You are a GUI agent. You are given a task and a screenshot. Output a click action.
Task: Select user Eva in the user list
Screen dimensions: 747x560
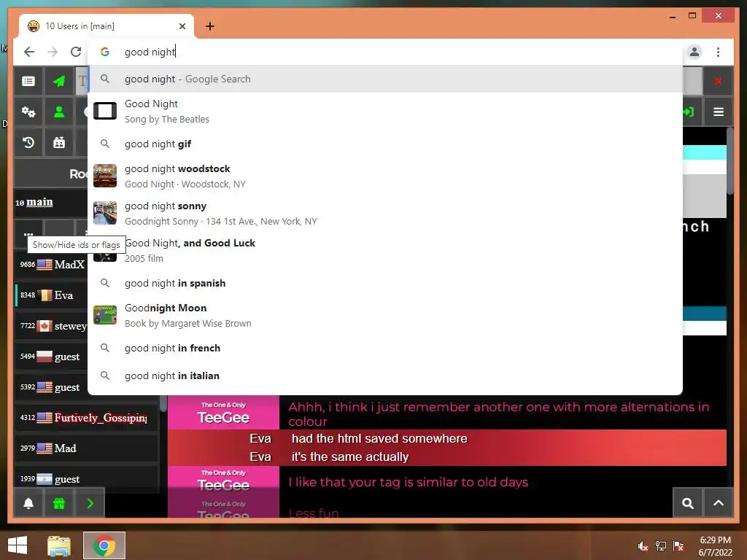tap(52, 295)
